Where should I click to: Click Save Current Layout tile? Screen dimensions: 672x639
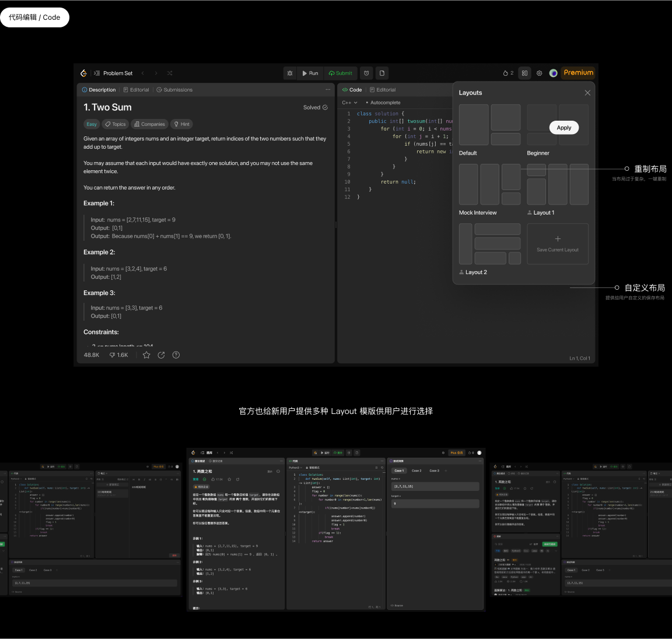558,244
